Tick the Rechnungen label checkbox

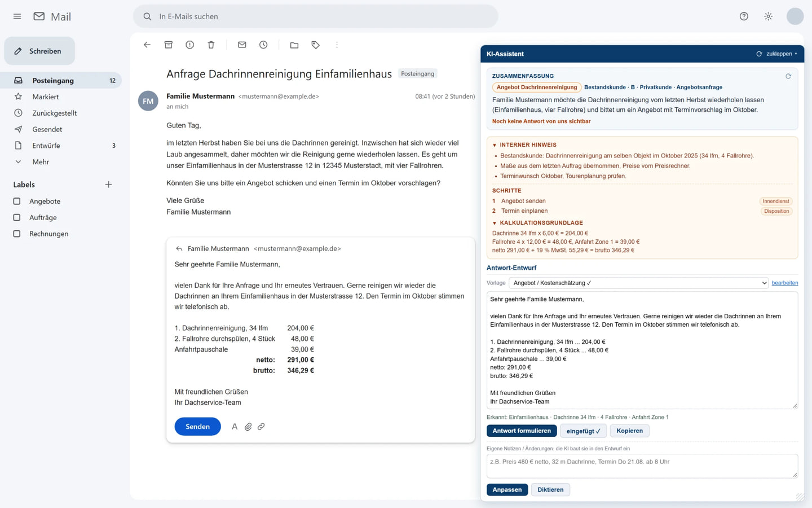[x=17, y=234]
